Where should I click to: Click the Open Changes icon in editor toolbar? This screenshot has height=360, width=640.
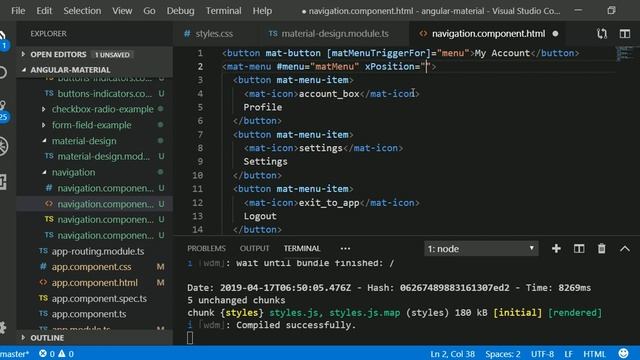click(602, 33)
